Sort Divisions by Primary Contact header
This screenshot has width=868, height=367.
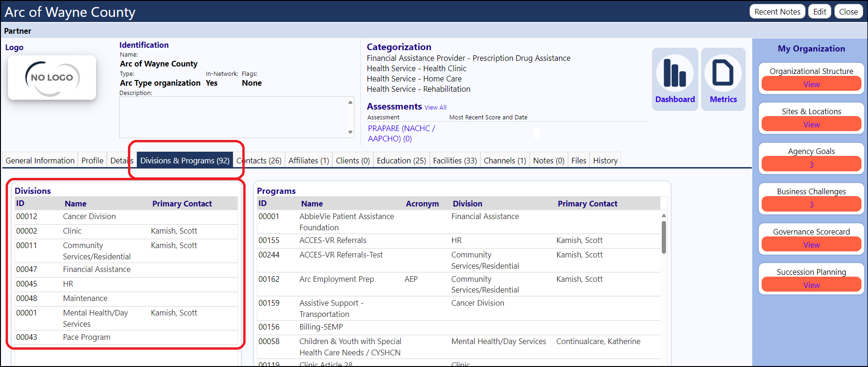[x=182, y=204]
